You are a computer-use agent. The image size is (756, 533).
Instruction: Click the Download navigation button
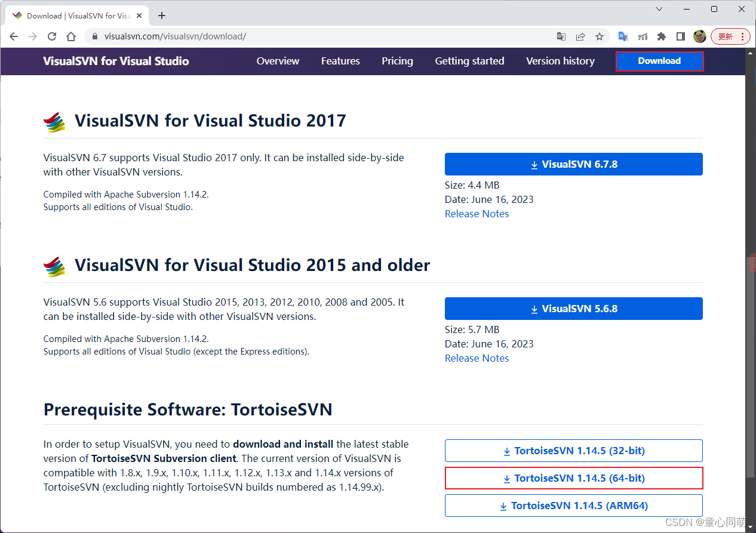pyautogui.click(x=659, y=61)
